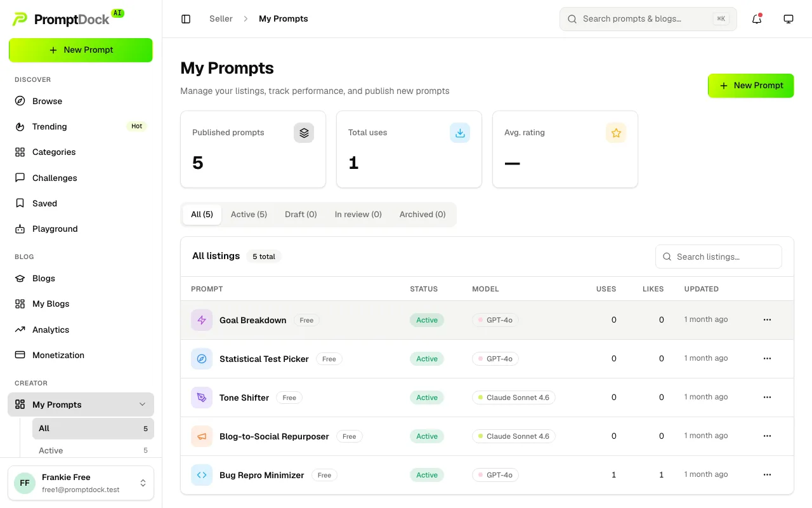
Task: Click Claude Sonnet 4.6 badge in Tone Shifter row
Action: [x=514, y=398]
